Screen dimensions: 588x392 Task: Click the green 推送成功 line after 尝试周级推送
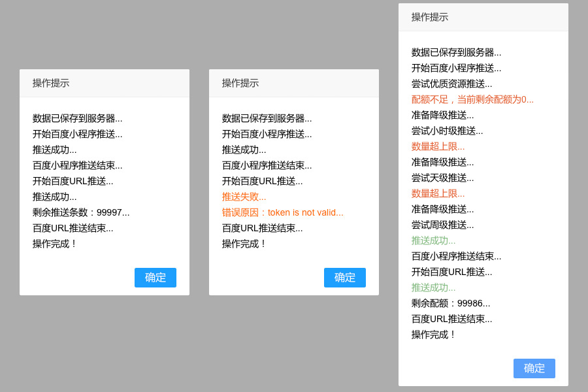(433, 240)
